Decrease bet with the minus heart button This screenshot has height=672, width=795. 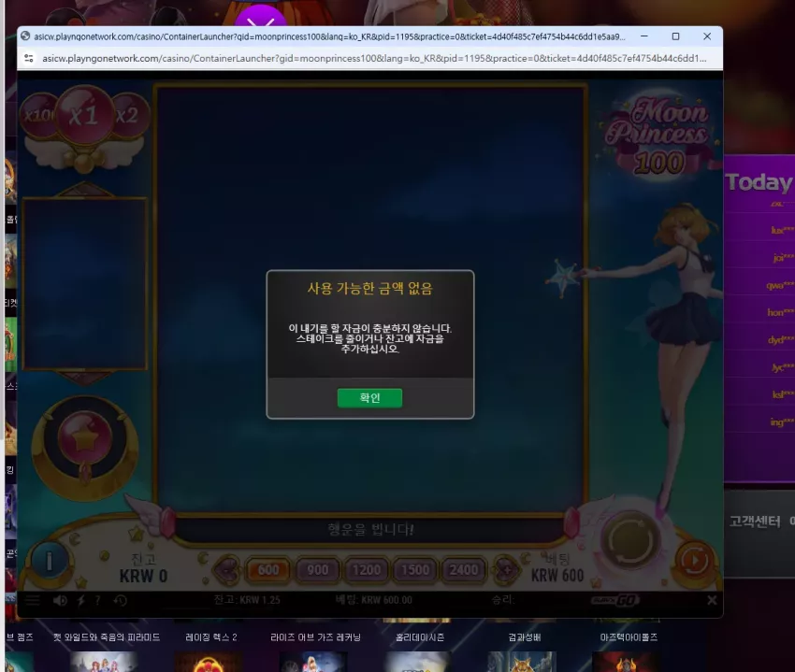click(x=227, y=569)
